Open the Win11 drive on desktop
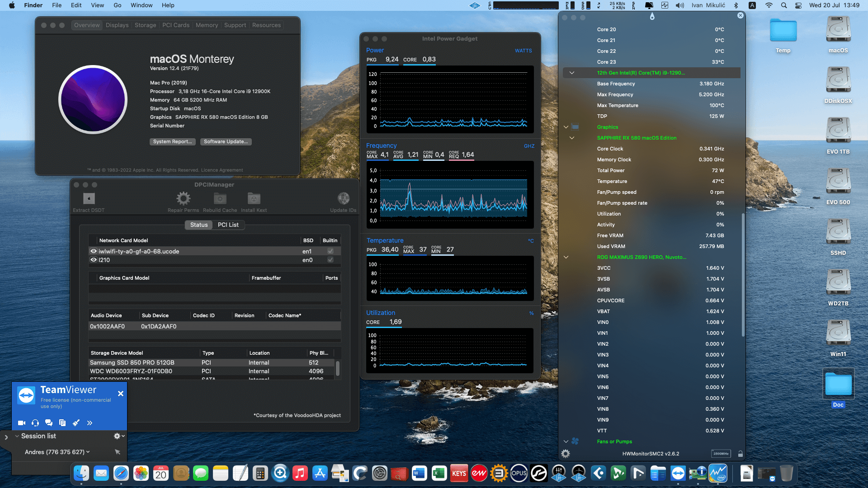Image resolution: width=868 pixels, height=488 pixels. point(838,333)
